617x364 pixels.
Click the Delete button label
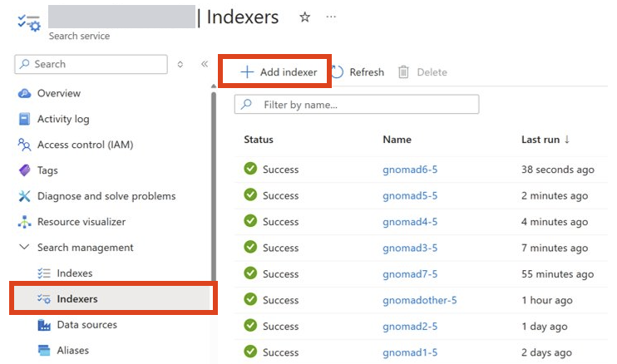point(432,72)
